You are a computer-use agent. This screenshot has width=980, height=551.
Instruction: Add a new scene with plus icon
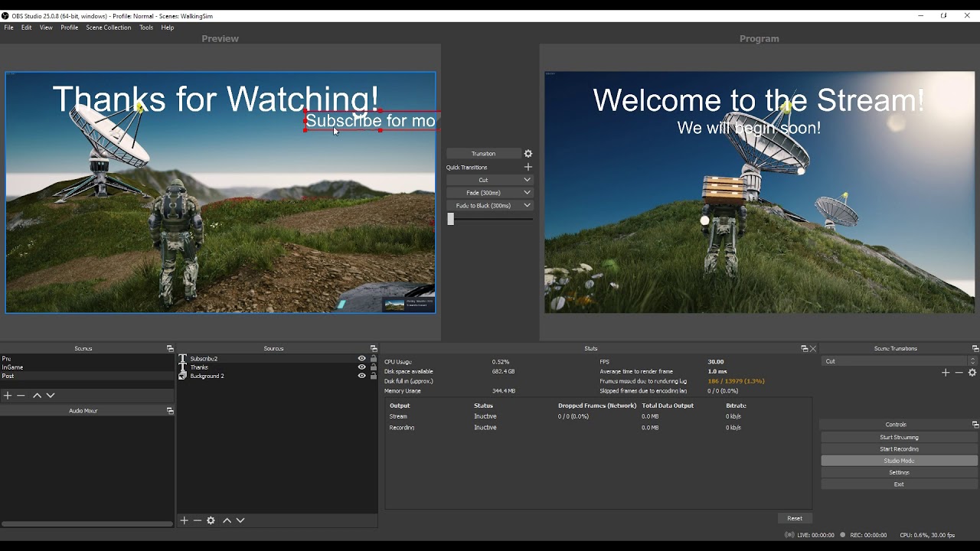[x=8, y=396]
